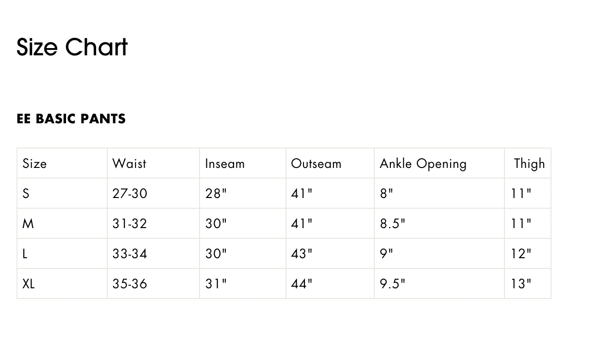Viewport: 602px width, 364px height.
Task: Click the 44" outseam cell
Action: point(302,284)
